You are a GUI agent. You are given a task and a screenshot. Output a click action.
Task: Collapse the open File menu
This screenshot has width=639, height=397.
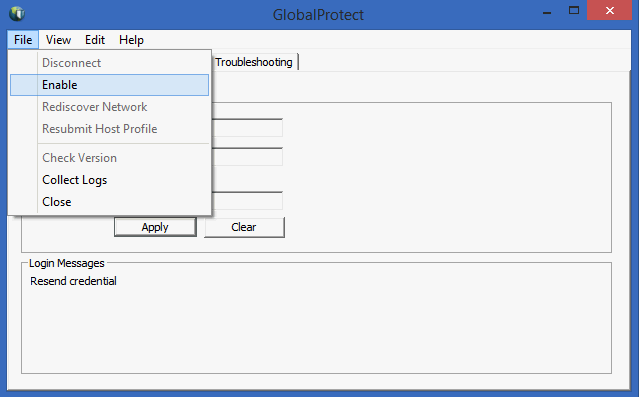coord(23,40)
